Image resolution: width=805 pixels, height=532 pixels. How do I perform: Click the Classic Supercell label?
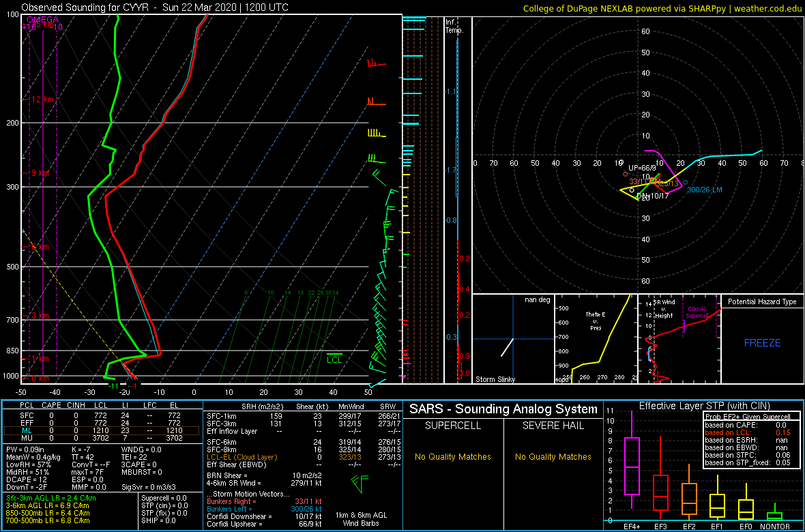pos(698,312)
